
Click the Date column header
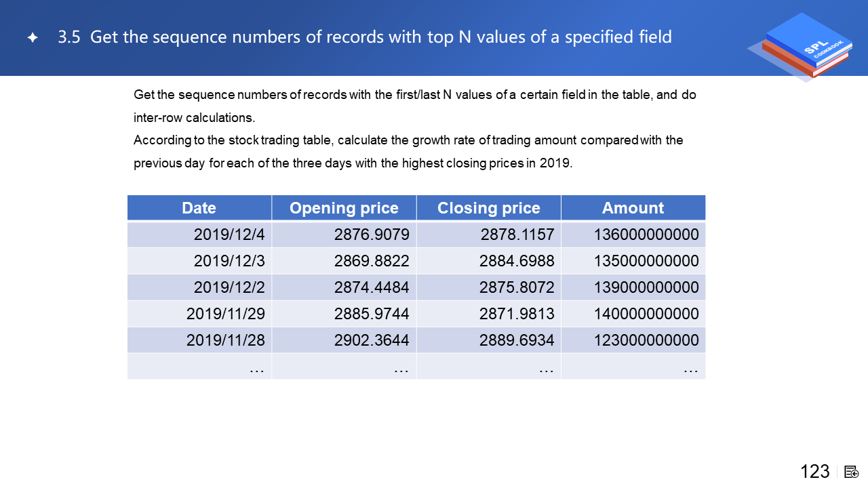199,208
